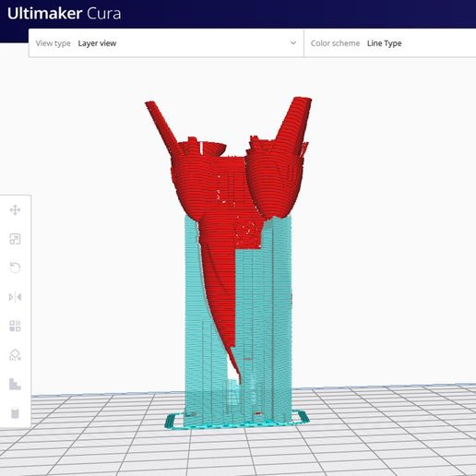The width and height of the screenshot is (476, 476).
Task: Click the View type label
Action: point(53,43)
